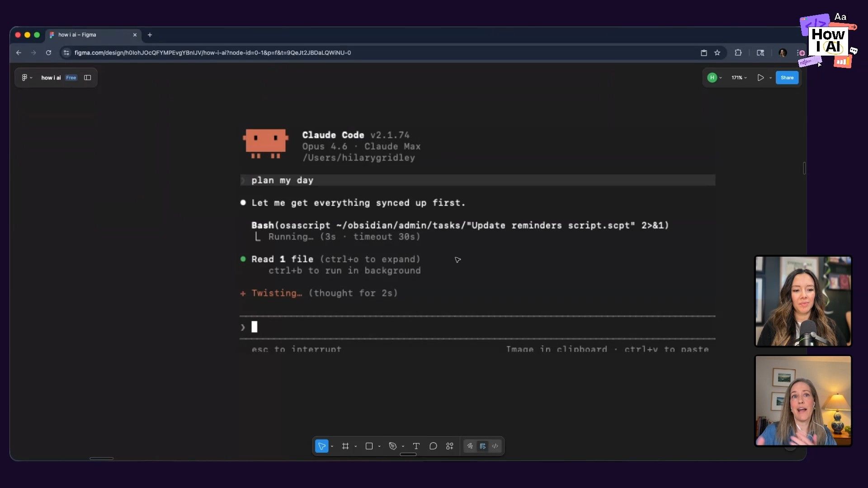868x488 pixels.
Task: Switch to the 'how i ai – Figma' tab
Action: 94,35
